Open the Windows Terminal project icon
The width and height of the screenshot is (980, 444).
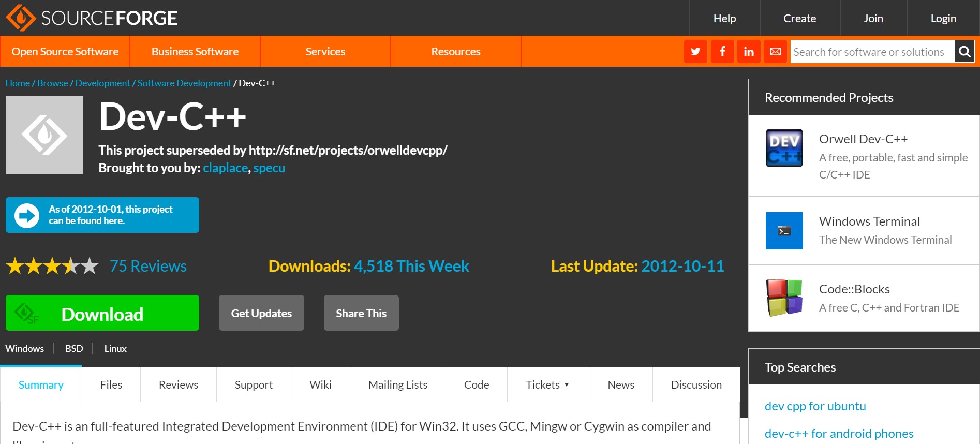(784, 231)
